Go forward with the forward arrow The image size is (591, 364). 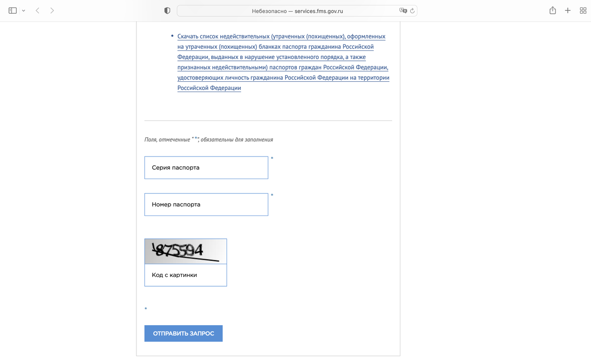(x=52, y=10)
